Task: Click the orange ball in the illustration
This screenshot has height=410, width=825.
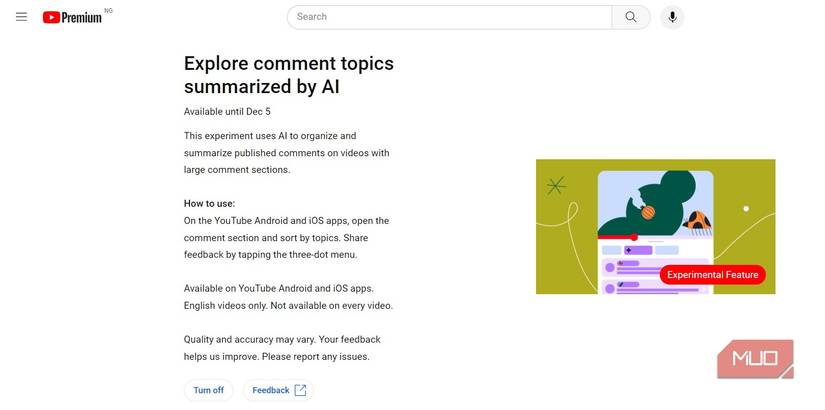Action: tap(648, 212)
